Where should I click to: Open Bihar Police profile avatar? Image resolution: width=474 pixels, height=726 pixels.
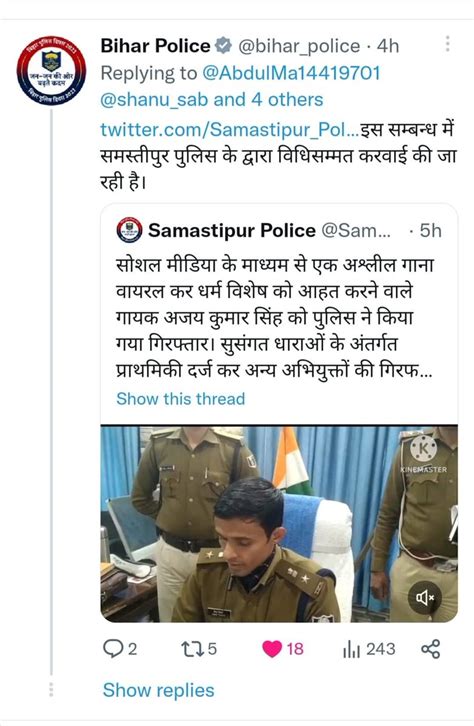click(51, 70)
